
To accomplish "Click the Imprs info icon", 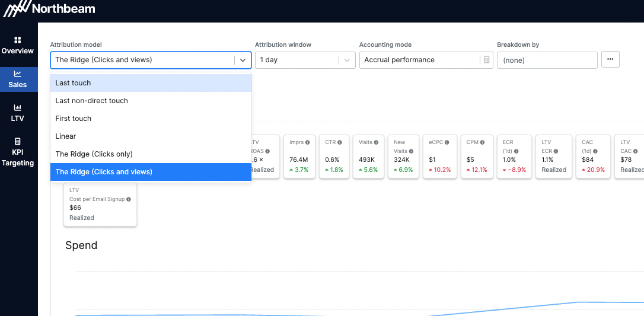I will click(308, 142).
